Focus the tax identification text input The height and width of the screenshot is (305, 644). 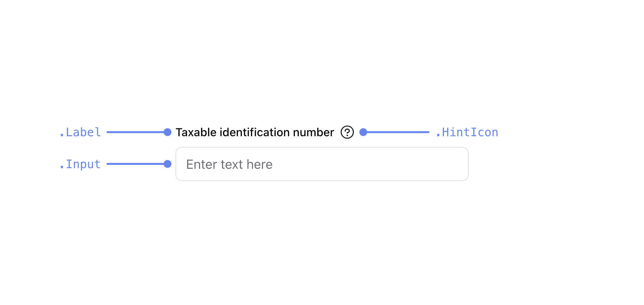coord(322,164)
